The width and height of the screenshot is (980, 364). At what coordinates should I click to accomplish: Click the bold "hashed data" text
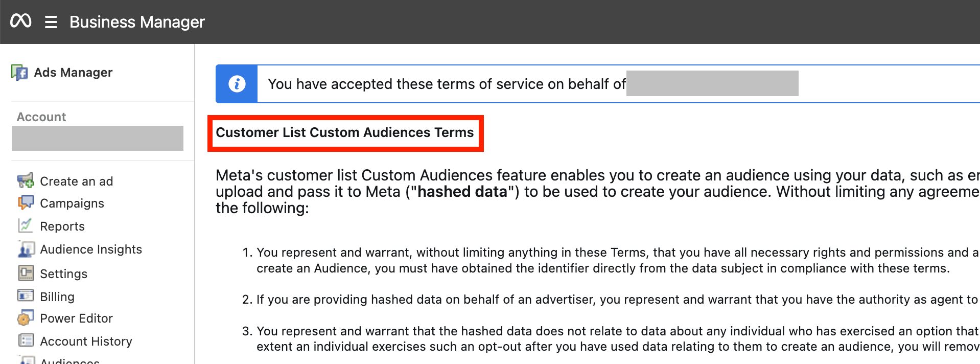(462, 192)
